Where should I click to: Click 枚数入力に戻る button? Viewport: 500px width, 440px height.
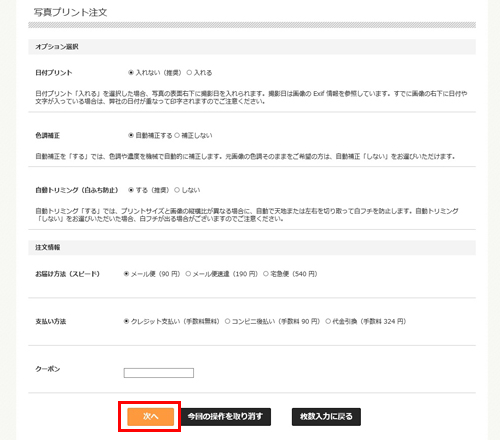point(326,417)
